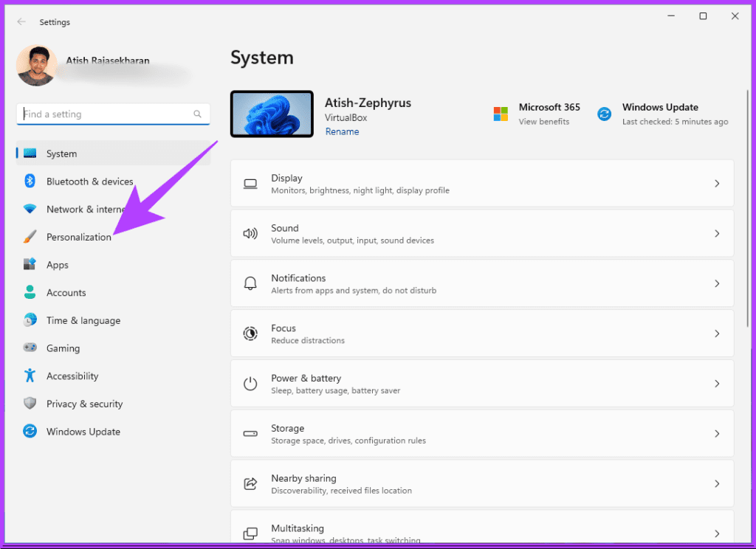Click the user profile avatar picture

tap(37, 66)
